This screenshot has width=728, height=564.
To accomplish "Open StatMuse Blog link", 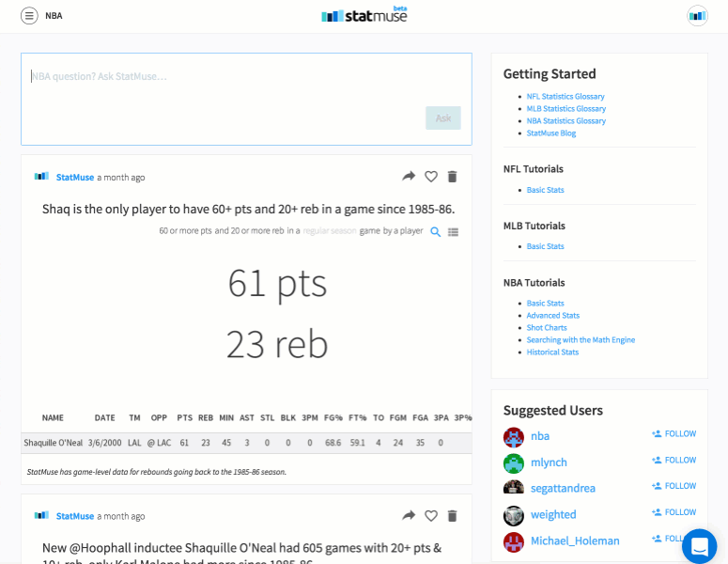I will (x=551, y=133).
